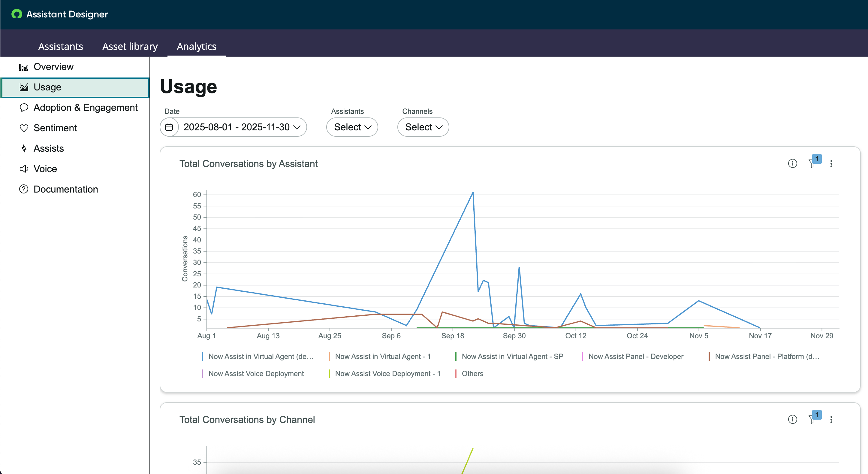
Task: Click the Total Conversations by Assistant title
Action: tap(249, 164)
